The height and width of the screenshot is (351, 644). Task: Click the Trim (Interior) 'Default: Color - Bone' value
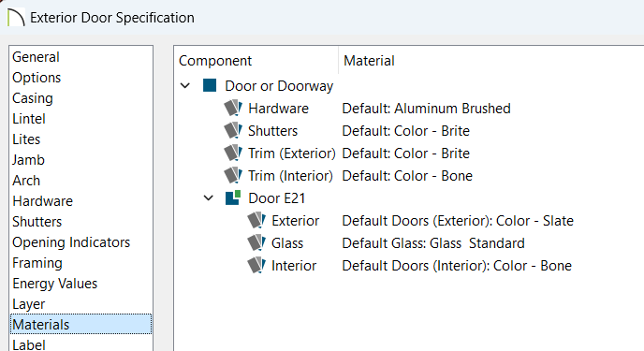(x=407, y=176)
